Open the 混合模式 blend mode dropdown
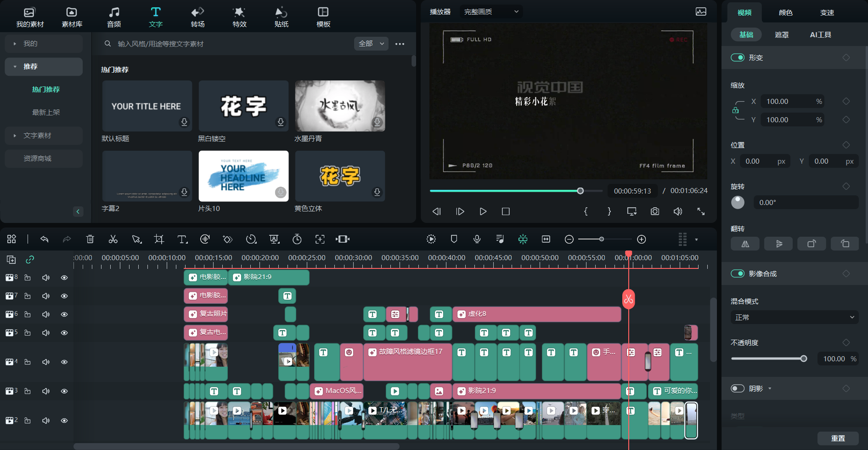The height and width of the screenshot is (450, 868). [795, 317]
